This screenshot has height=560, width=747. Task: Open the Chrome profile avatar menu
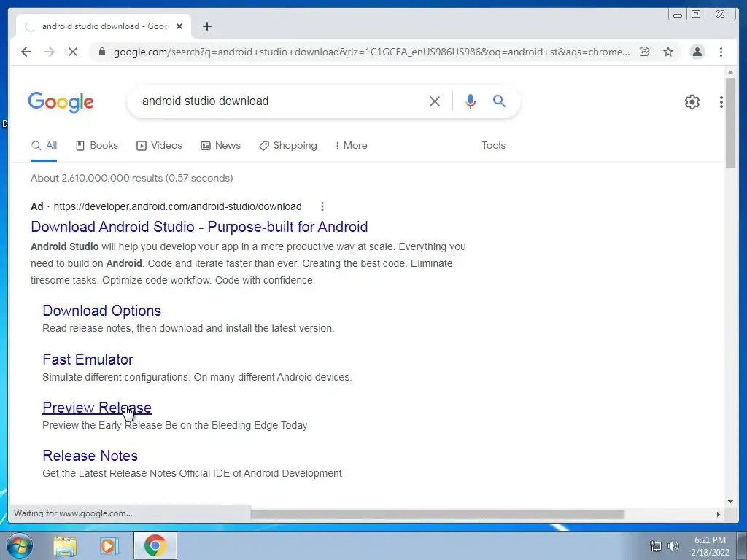pyautogui.click(x=697, y=52)
